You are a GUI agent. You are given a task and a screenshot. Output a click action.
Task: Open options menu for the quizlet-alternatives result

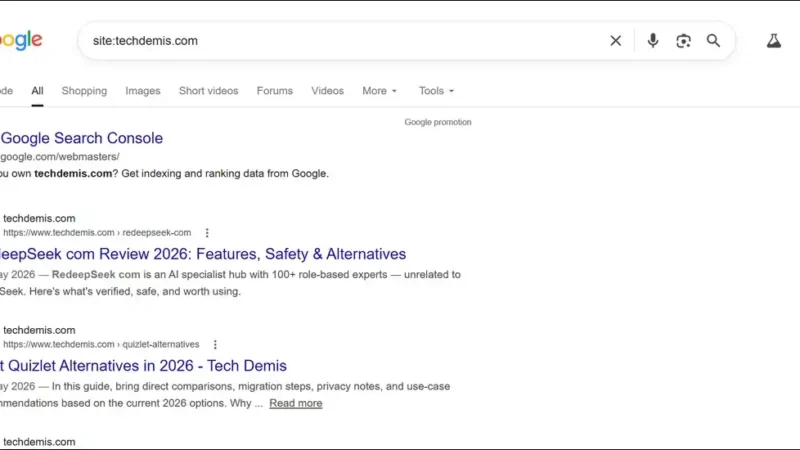click(x=215, y=344)
